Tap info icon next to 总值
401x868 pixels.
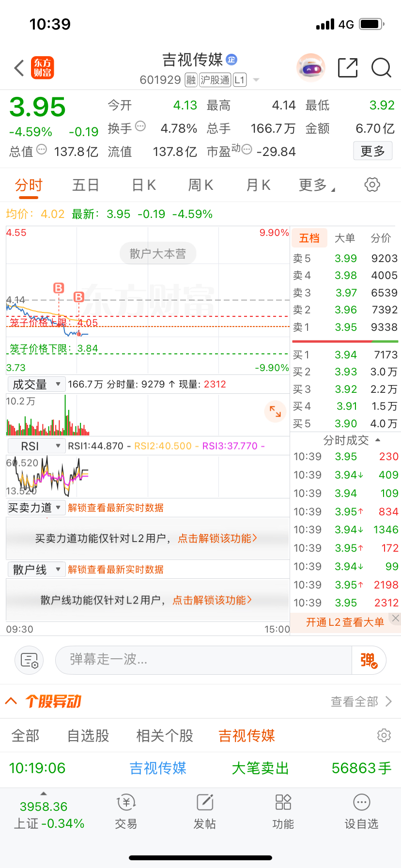[x=42, y=150]
